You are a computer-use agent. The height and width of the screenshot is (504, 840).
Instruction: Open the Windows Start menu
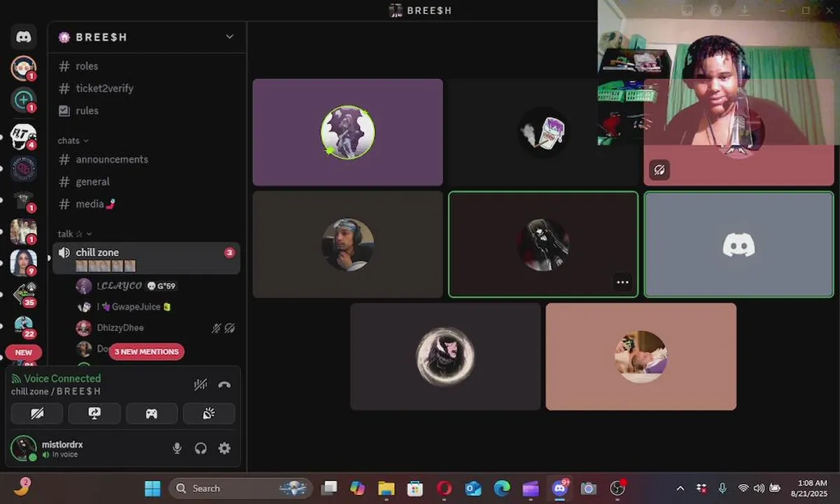coord(152,488)
